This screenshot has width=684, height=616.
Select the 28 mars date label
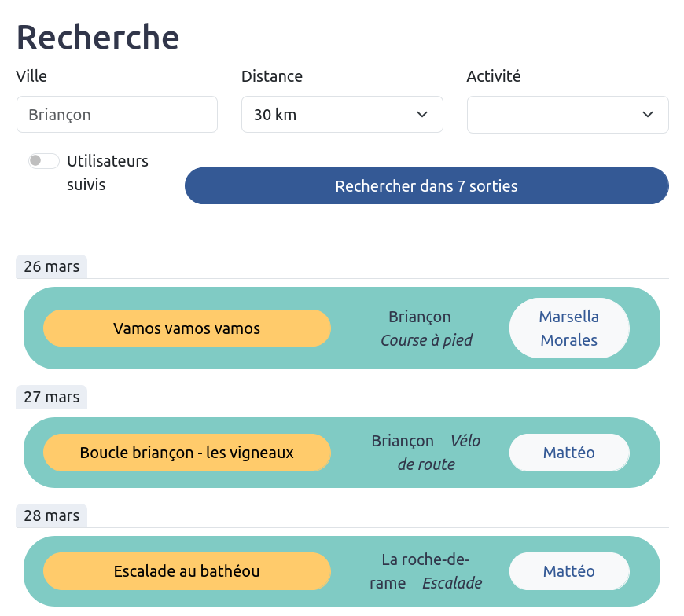[x=50, y=515]
